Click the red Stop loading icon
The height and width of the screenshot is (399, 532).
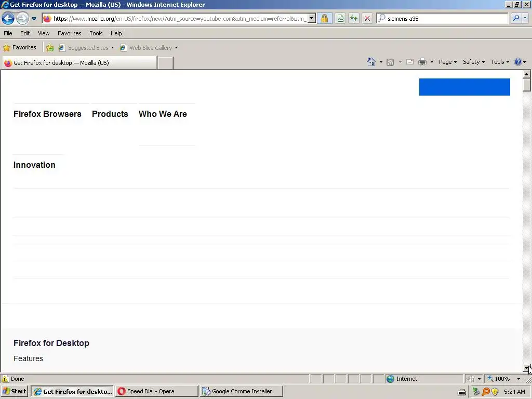point(367,18)
